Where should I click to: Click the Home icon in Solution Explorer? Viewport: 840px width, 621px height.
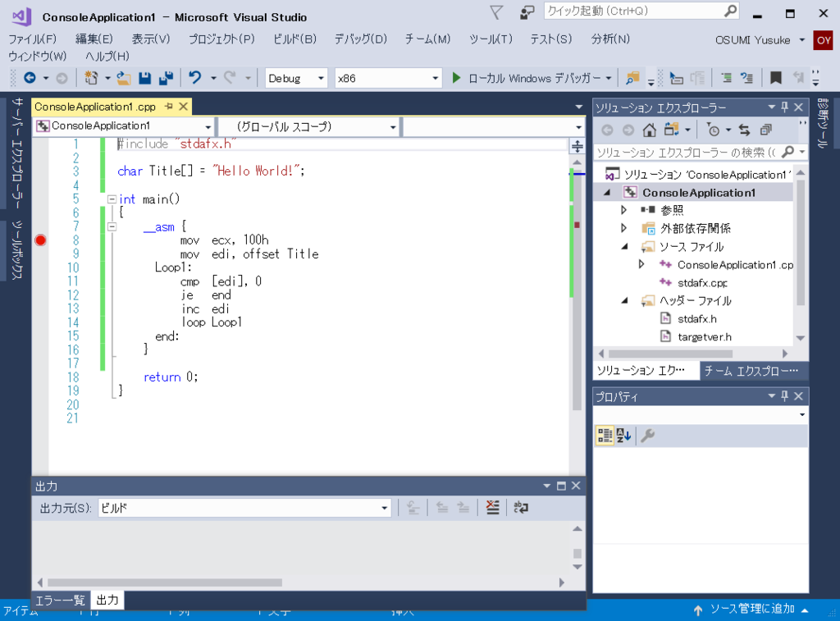650,130
